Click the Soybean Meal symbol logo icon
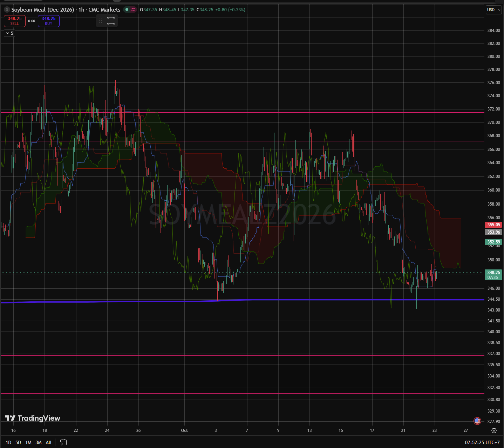This screenshot has width=504, height=448. click(7, 10)
